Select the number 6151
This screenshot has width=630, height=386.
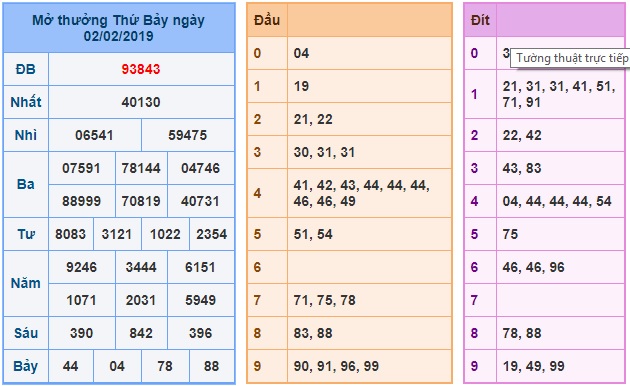coord(200,267)
